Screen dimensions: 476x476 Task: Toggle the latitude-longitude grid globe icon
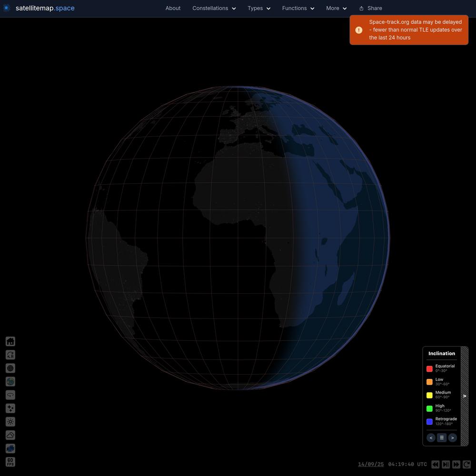(x=10, y=368)
